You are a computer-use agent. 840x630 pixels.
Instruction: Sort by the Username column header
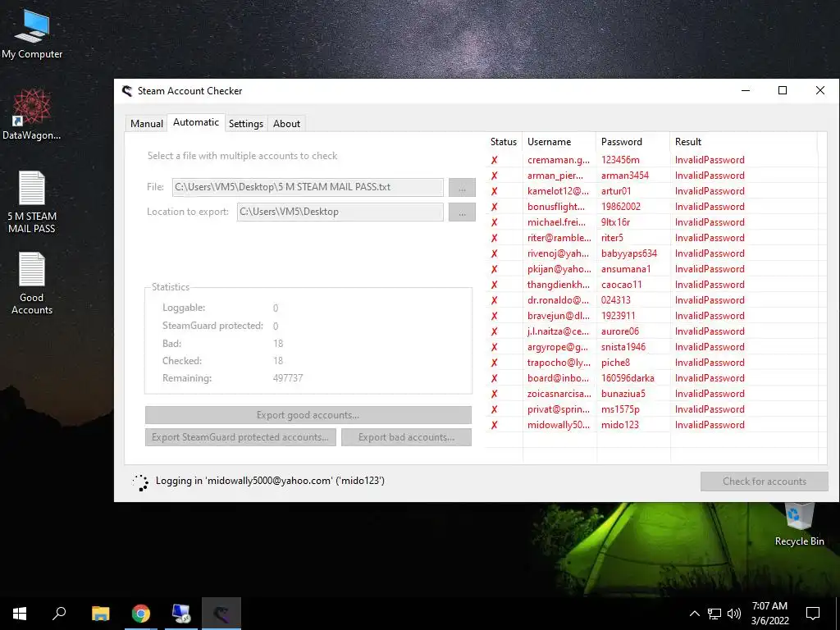point(559,142)
